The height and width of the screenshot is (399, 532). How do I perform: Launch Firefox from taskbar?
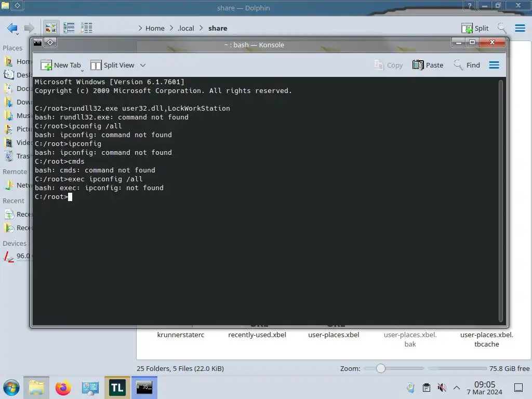(x=63, y=388)
